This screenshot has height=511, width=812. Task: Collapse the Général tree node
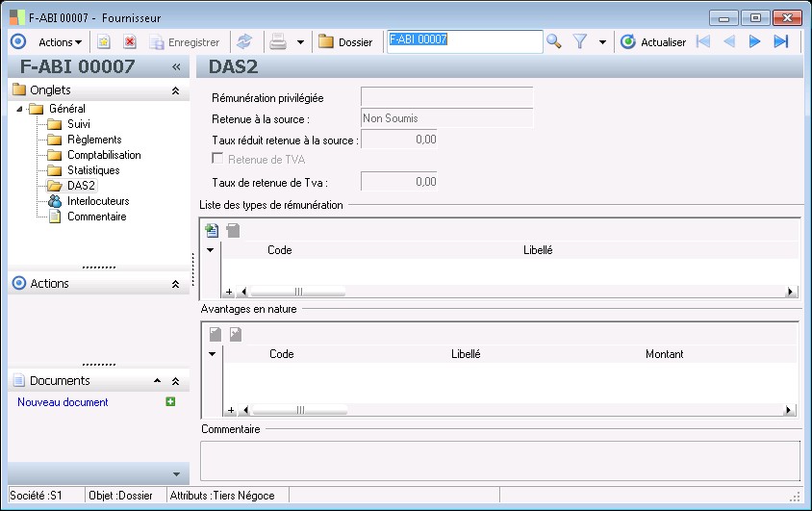[x=21, y=109]
